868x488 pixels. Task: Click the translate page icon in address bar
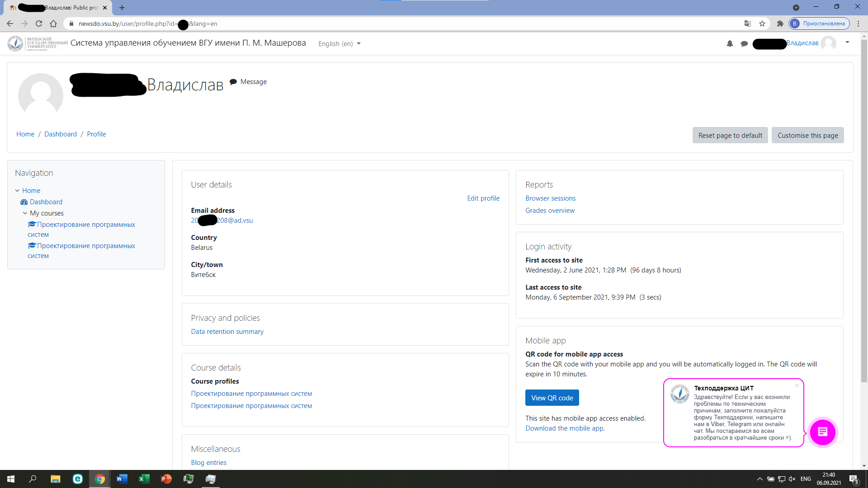(x=748, y=23)
